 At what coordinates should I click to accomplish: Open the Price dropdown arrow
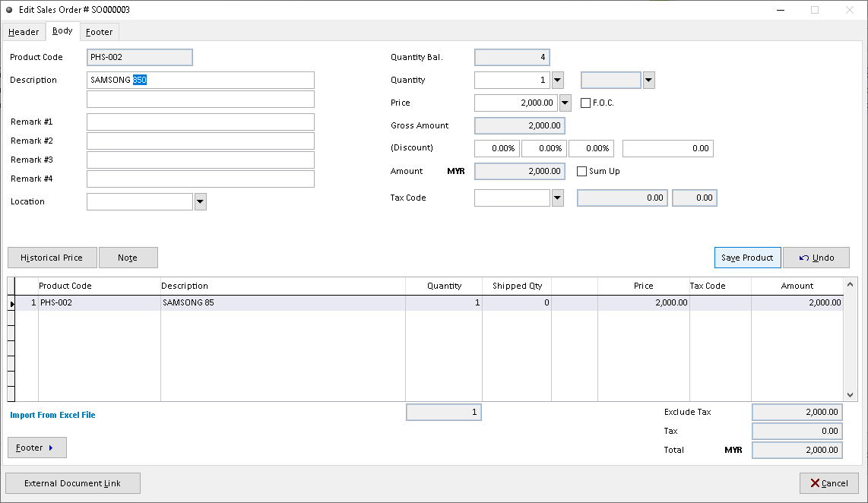tap(565, 103)
